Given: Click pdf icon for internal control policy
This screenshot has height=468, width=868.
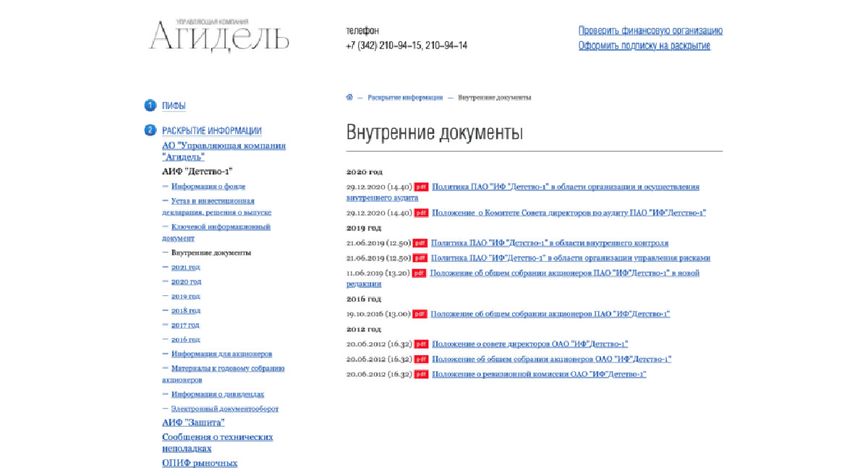Looking at the screenshot, I should click(420, 243).
